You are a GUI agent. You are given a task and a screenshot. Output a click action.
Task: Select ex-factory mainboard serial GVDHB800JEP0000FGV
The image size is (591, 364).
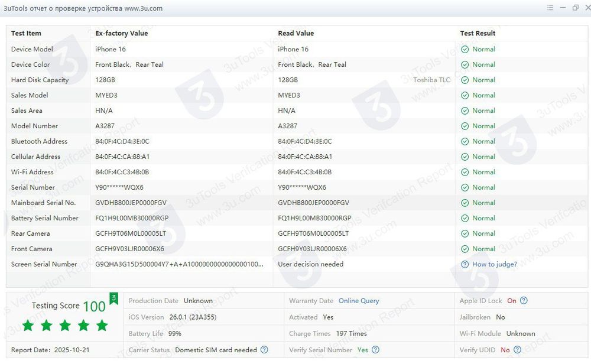click(x=131, y=203)
